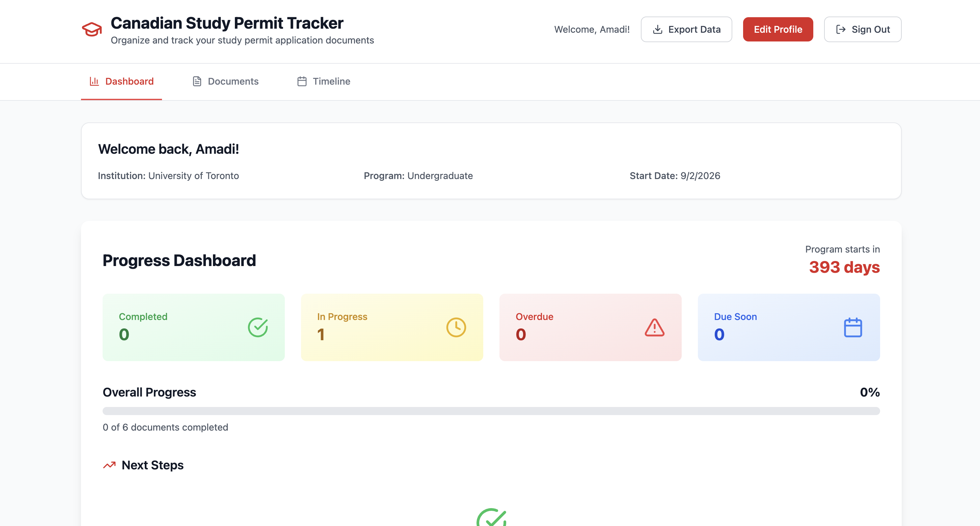
Task: Click the Overdue warning triangle icon
Action: 654,327
